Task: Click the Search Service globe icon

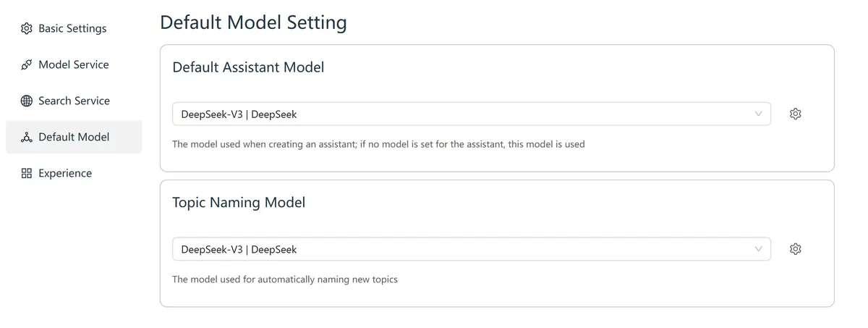Action: pyautogui.click(x=27, y=101)
